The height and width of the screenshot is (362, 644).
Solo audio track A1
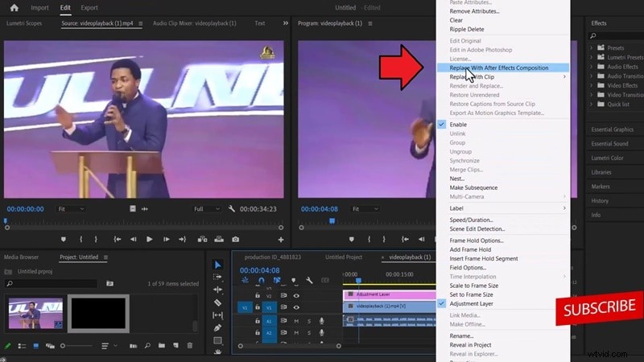pos(309,321)
